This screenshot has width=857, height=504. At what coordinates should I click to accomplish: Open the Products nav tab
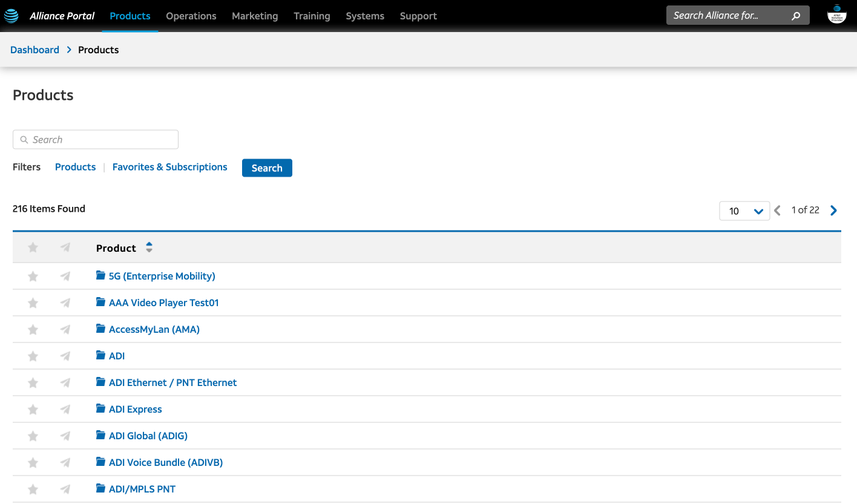click(130, 16)
